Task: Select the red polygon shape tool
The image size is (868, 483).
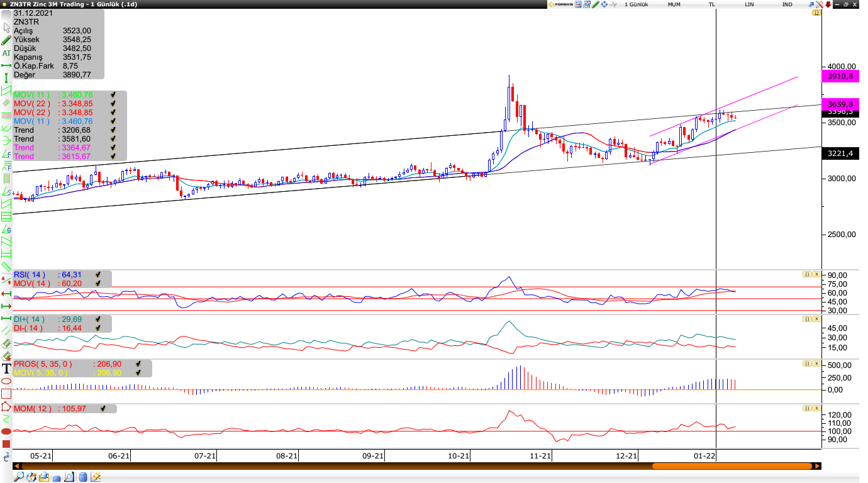Action: point(6,406)
